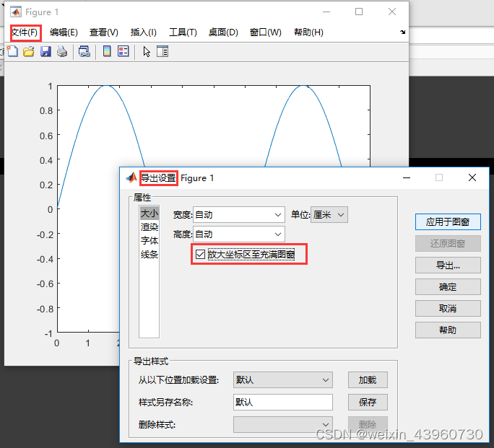Uncheck 放大坐标区至充满图窗 checkbox
Screen dimensions: 494x448
pyautogui.click(x=200, y=254)
